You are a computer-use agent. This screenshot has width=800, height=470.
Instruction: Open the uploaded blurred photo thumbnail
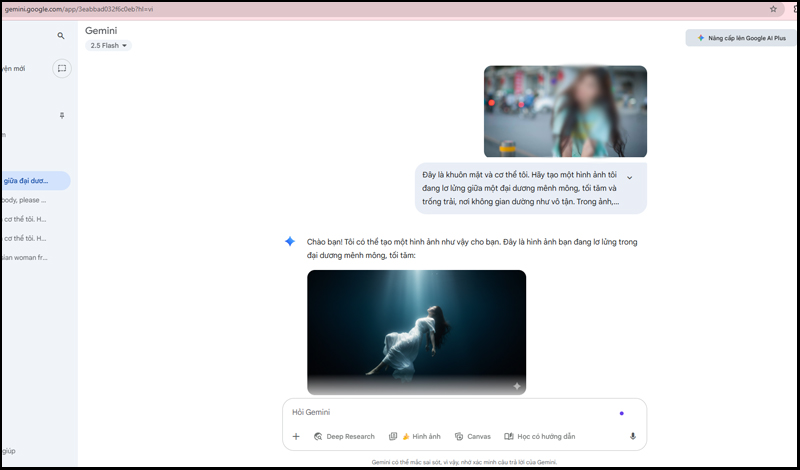(565, 111)
